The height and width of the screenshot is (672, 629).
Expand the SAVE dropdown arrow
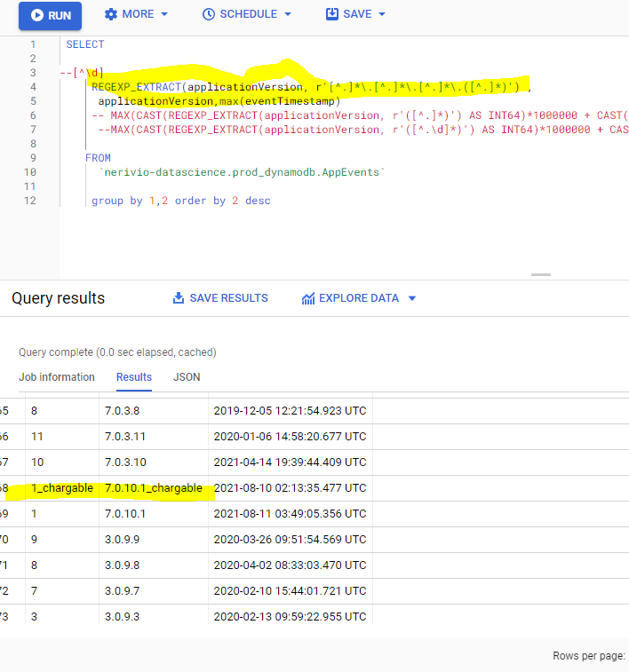tap(382, 14)
